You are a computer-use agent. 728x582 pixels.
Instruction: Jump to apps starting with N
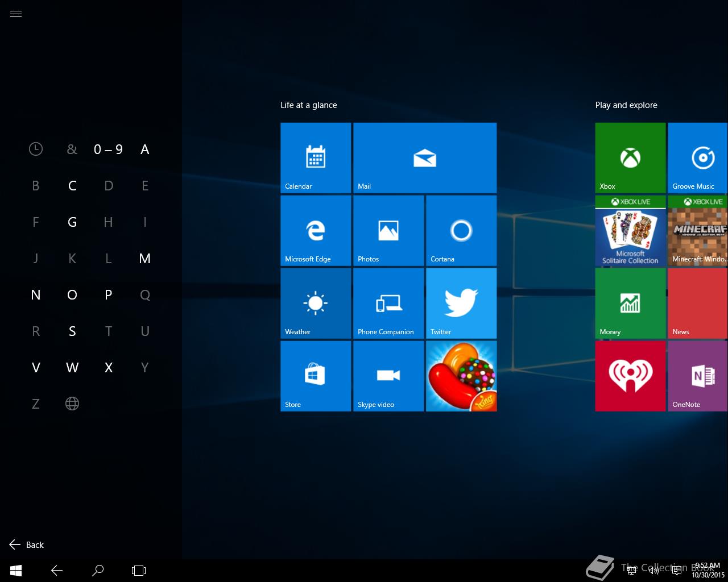(x=36, y=295)
